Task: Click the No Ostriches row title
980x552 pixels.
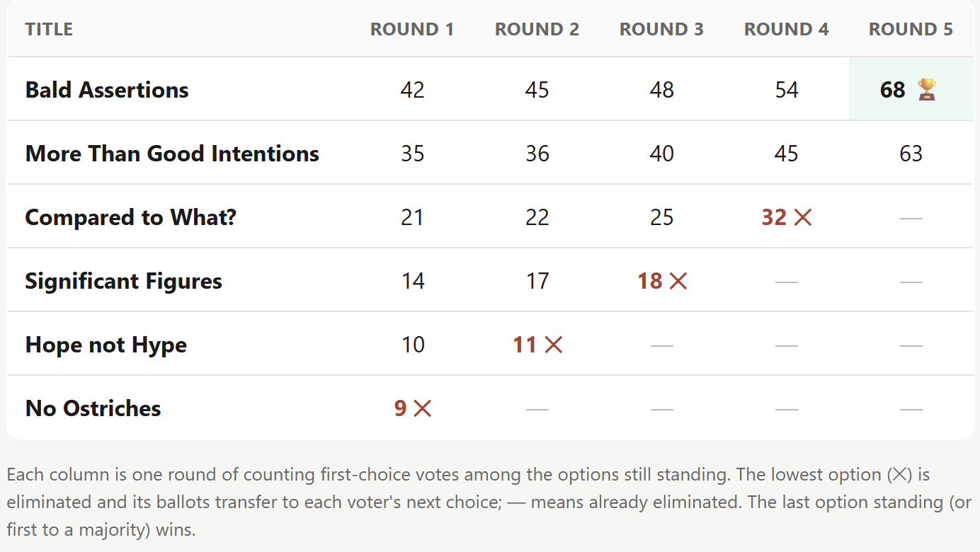Action: tap(93, 408)
